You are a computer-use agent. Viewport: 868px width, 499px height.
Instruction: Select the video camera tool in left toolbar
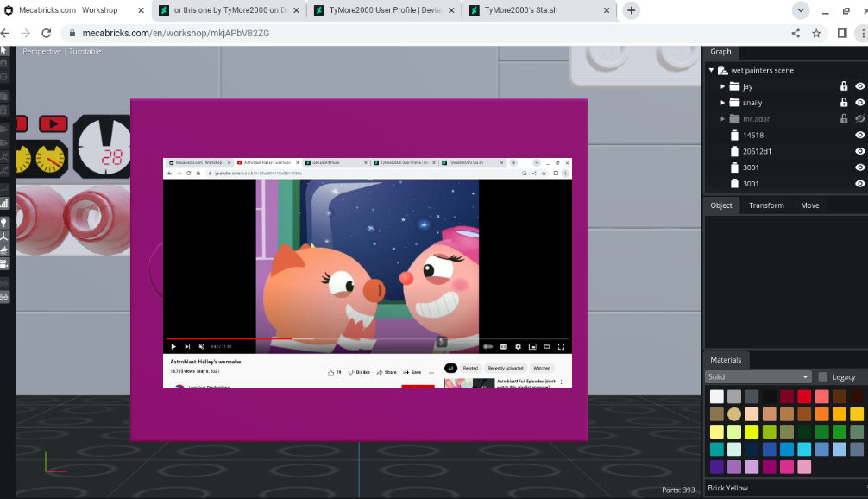[3, 264]
